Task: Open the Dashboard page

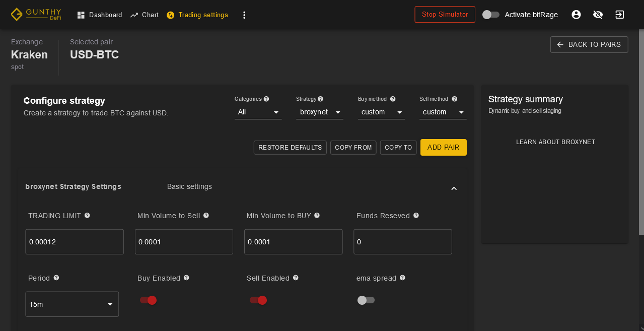Action: [x=100, y=15]
